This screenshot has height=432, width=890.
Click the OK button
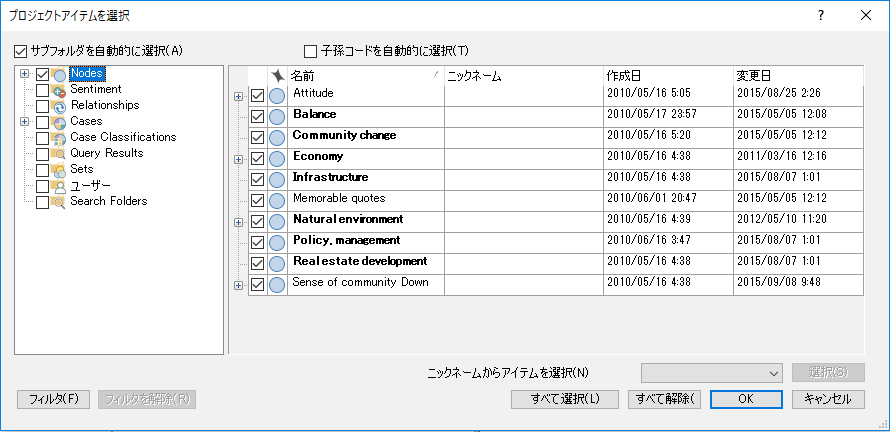point(746,399)
